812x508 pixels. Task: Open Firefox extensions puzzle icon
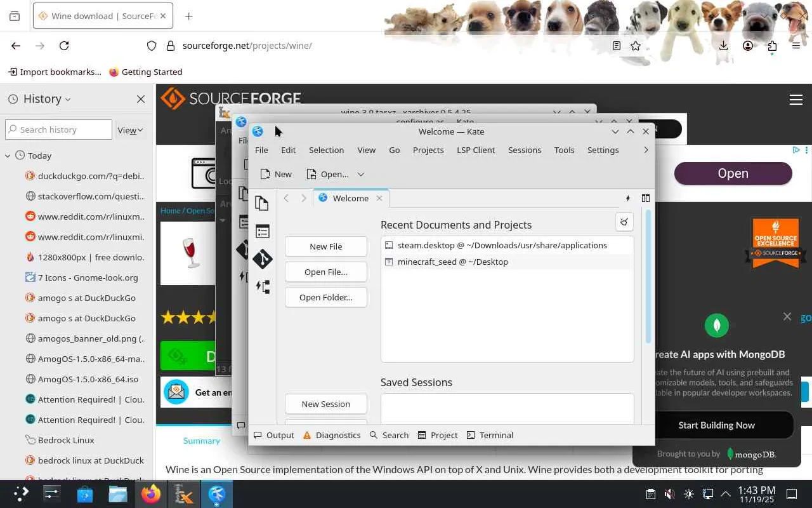point(772,46)
